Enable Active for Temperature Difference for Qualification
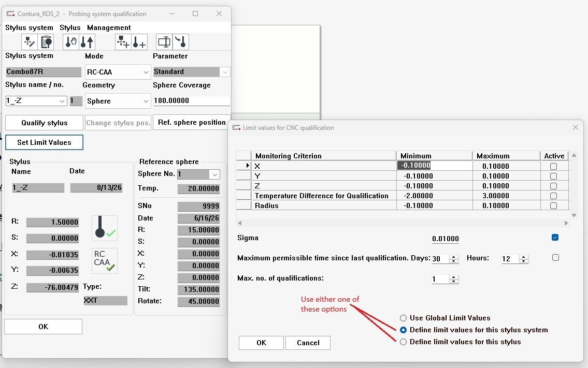Viewport: 588px width, 368px height. 553,196
